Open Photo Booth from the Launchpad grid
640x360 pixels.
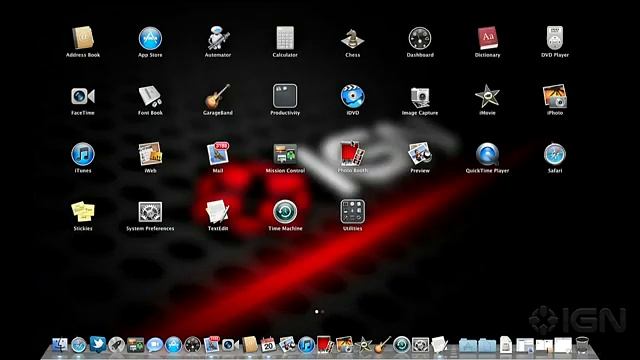(x=353, y=154)
